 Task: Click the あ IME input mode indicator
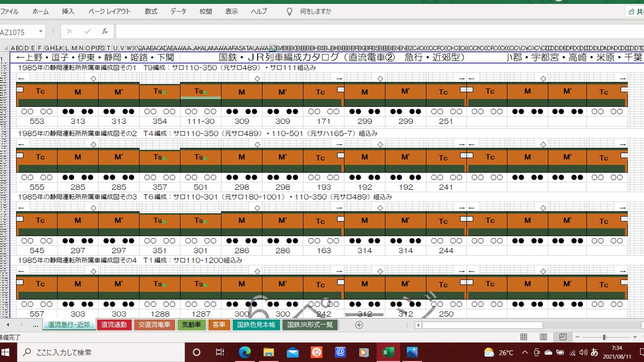[x=594, y=352]
